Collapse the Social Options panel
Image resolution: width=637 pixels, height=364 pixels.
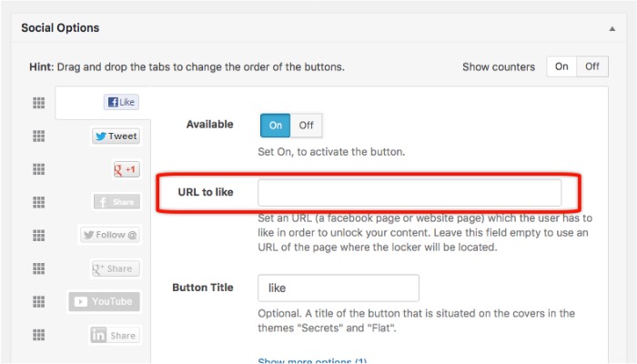[x=612, y=28]
